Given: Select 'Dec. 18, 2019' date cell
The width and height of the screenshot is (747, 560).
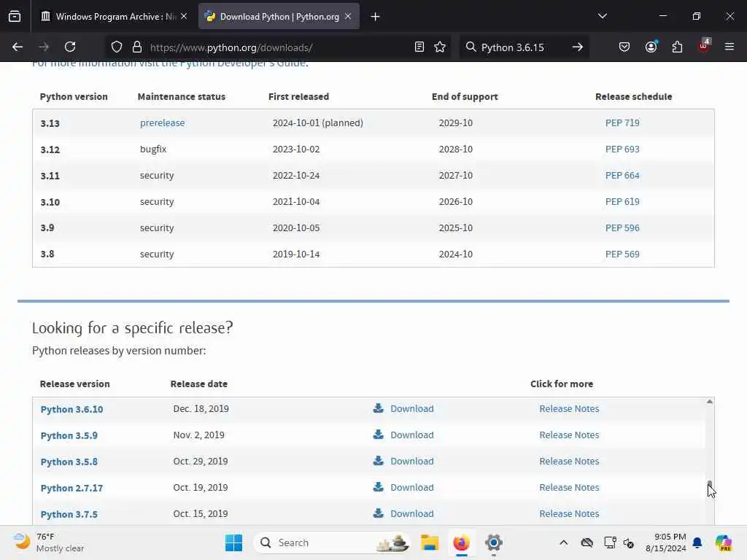Looking at the screenshot, I should 201,408.
